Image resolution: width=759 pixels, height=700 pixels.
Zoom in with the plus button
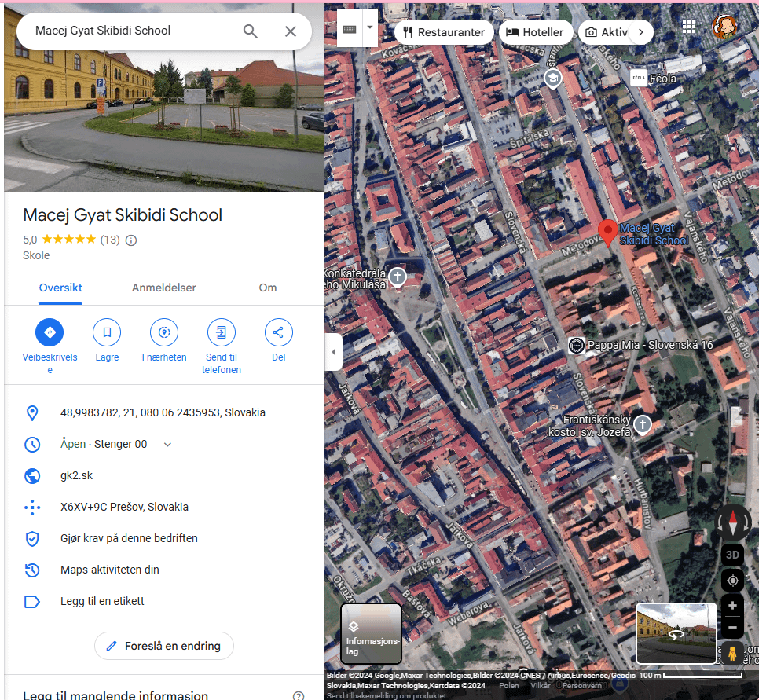point(732,605)
